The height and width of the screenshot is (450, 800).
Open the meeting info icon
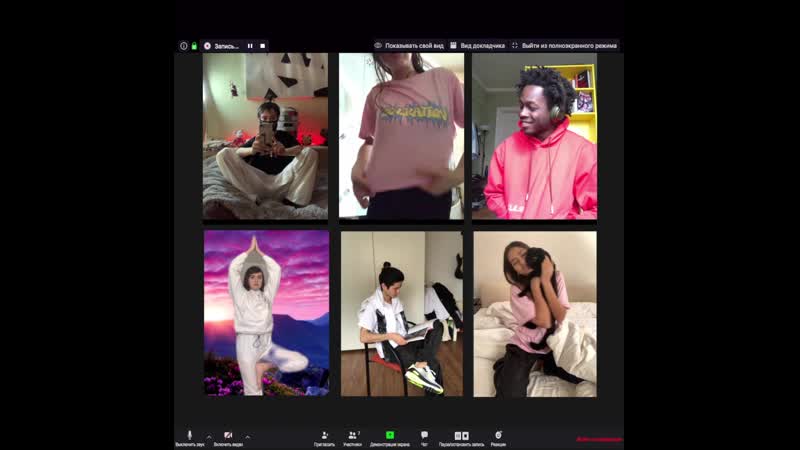click(184, 46)
